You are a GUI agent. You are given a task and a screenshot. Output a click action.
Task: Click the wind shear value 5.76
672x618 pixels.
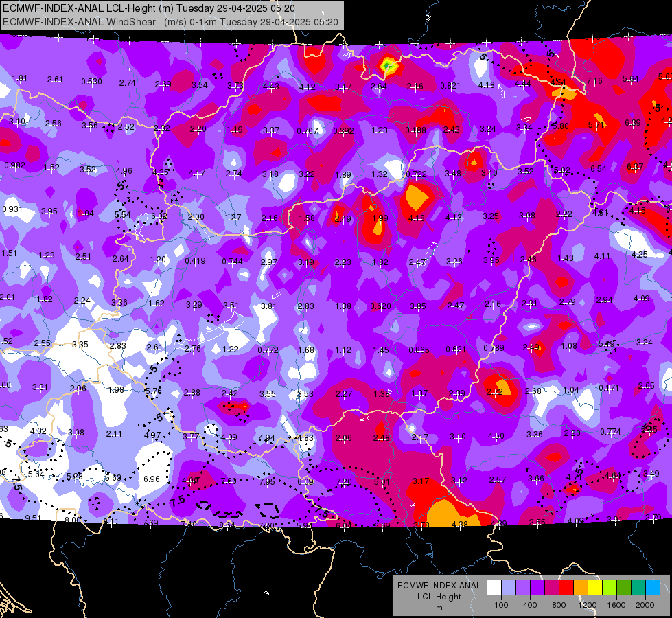pos(153,391)
